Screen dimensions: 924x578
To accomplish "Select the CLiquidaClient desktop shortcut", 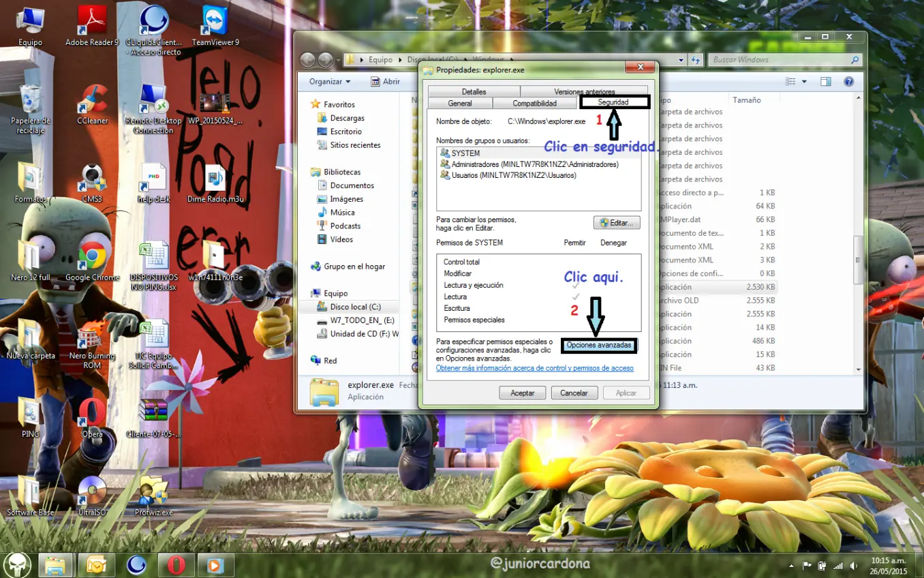I will click(153, 30).
